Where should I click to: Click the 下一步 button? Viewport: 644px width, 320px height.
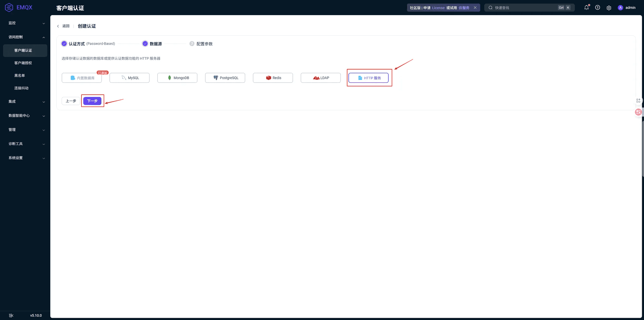(x=92, y=101)
